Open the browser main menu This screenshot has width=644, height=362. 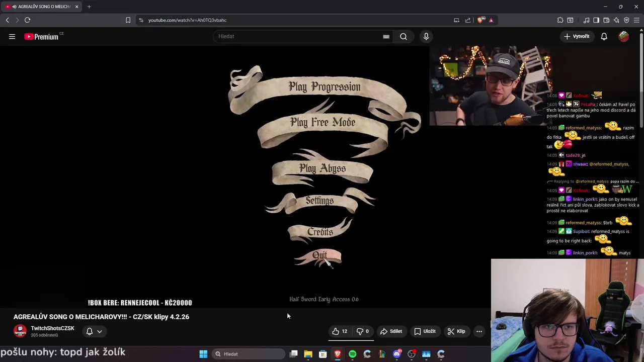(x=636, y=20)
